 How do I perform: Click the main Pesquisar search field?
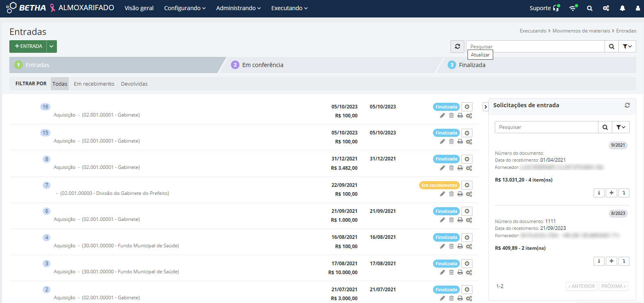click(x=535, y=46)
